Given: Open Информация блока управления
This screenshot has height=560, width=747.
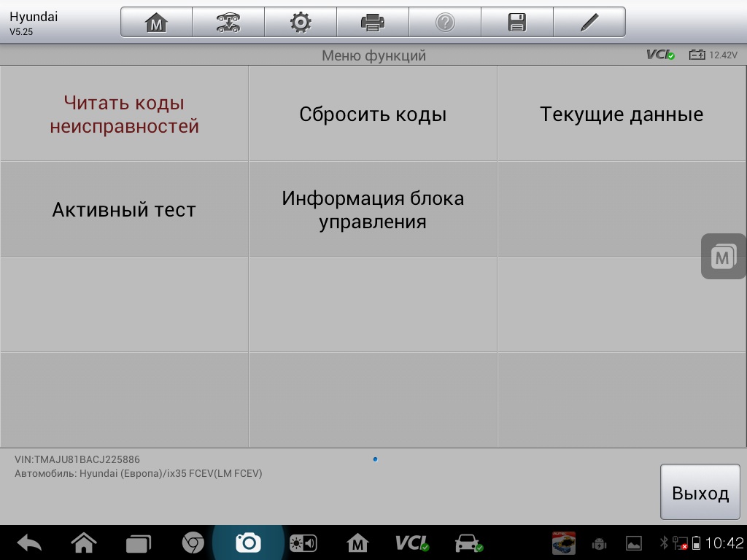Looking at the screenshot, I should (x=373, y=210).
